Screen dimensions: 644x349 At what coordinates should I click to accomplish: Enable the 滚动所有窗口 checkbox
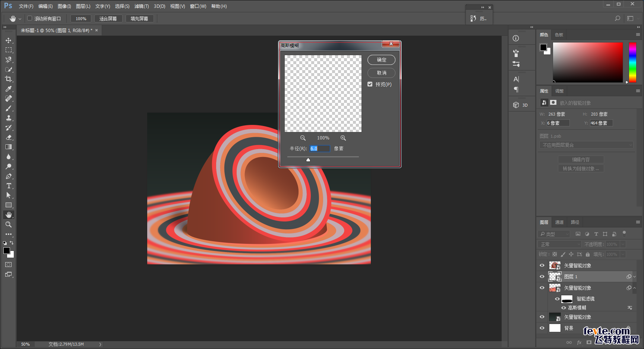pyautogui.click(x=30, y=18)
